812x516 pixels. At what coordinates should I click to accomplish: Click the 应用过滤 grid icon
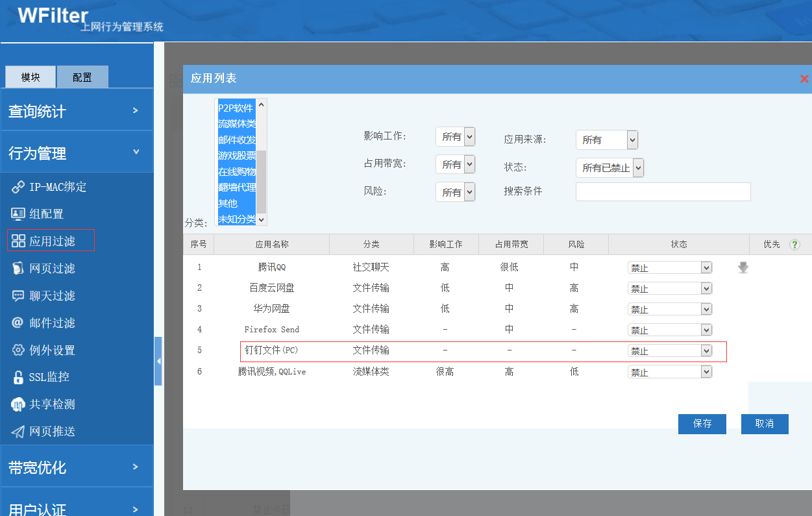[18, 241]
